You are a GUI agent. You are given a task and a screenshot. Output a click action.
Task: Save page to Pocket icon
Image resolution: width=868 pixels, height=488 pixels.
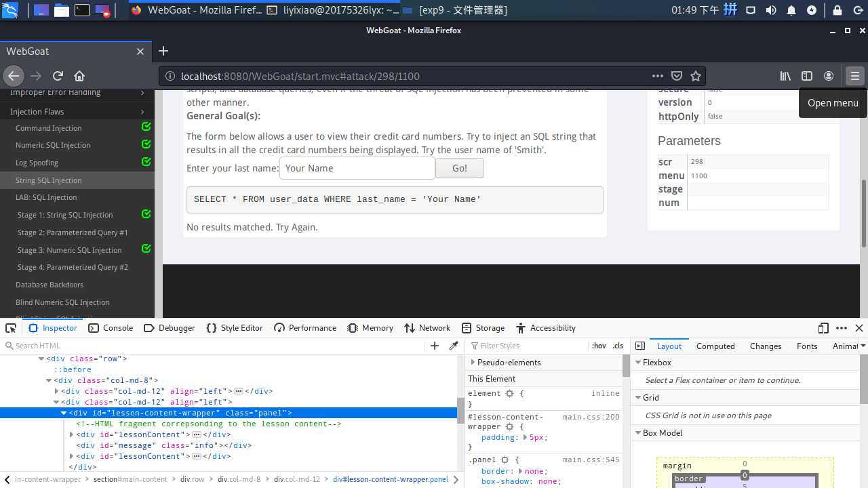[x=676, y=76]
